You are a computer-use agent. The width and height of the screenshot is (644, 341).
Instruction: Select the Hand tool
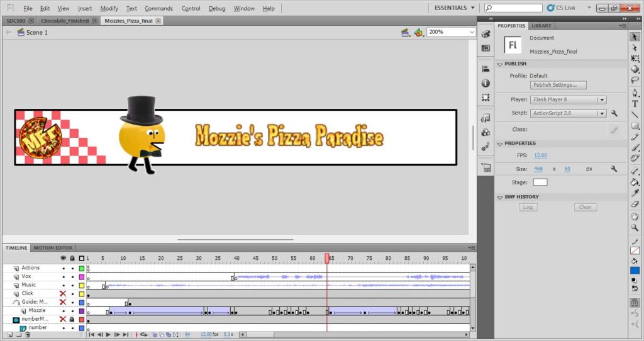pos(635,216)
